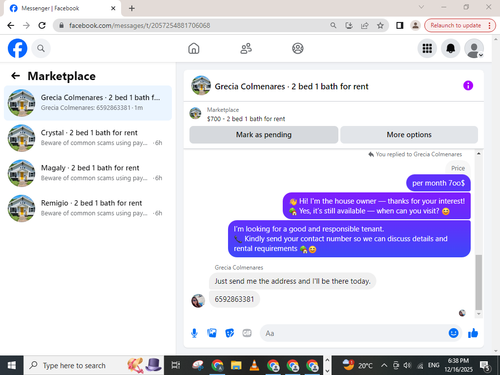Click the share page icon in the address bar
Screen dimensions: 500x375
click(365, 25)
